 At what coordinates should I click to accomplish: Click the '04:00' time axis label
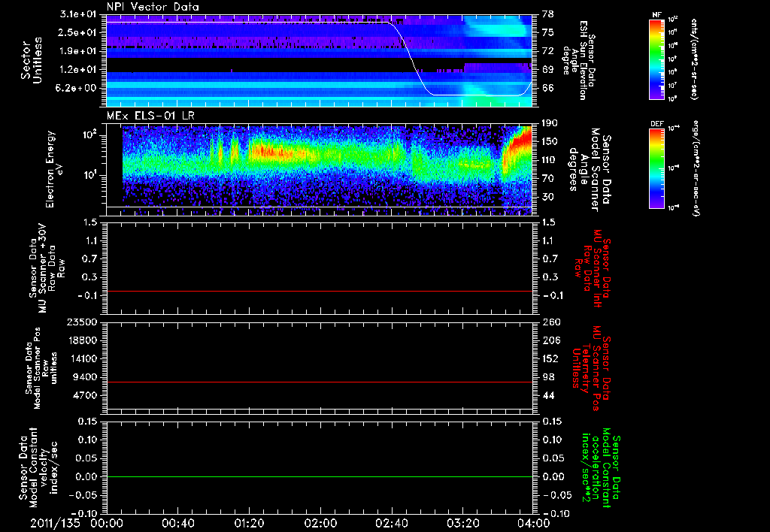click(x=534, y=523)
